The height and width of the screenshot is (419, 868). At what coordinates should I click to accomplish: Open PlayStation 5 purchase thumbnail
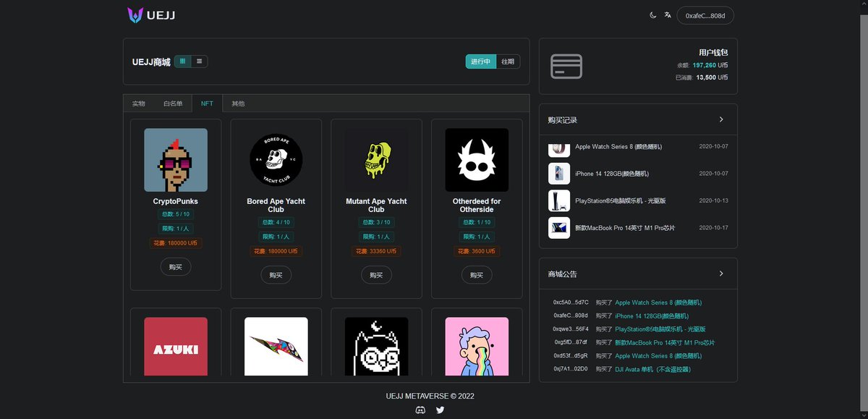coord(559,200)
